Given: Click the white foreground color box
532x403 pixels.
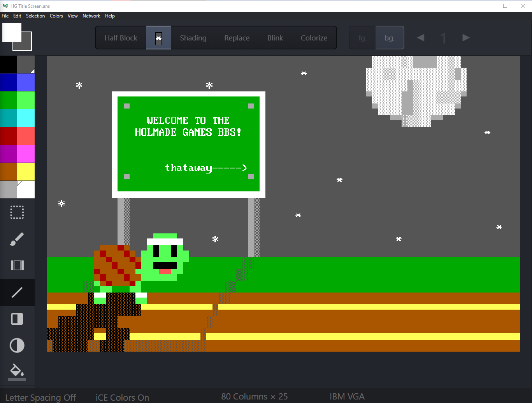Looking at the screenshot, I should coord(12,32).
